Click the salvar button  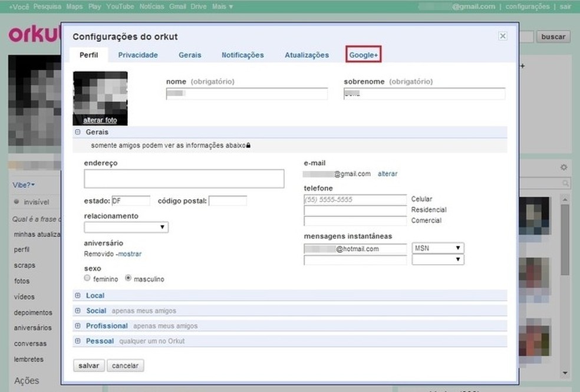tap(88, 365)
